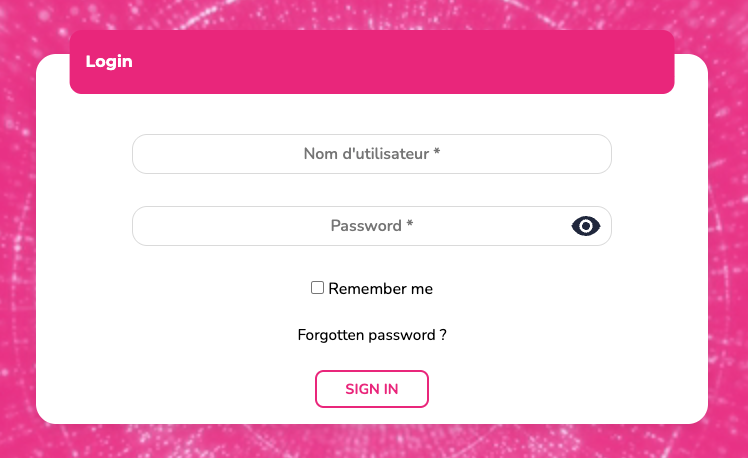Reveal the typed password with the eye

pyautogui.click(x=586, y=226)
